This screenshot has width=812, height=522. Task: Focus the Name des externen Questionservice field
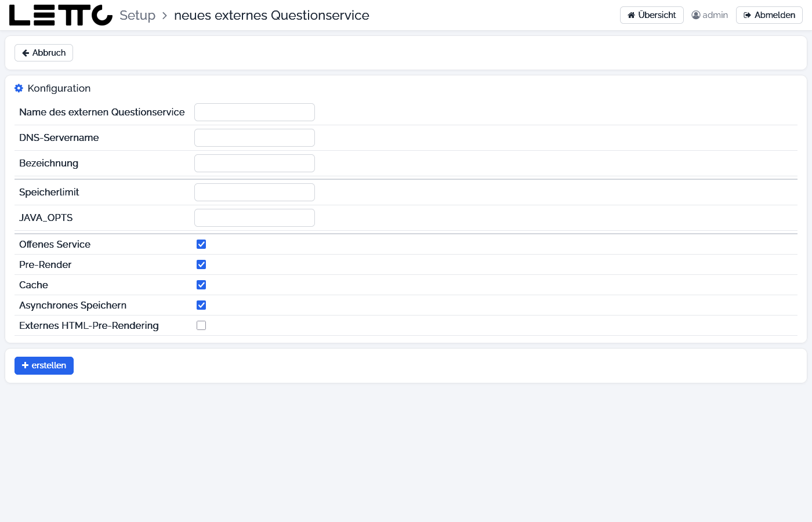click(x=255, y=113)
